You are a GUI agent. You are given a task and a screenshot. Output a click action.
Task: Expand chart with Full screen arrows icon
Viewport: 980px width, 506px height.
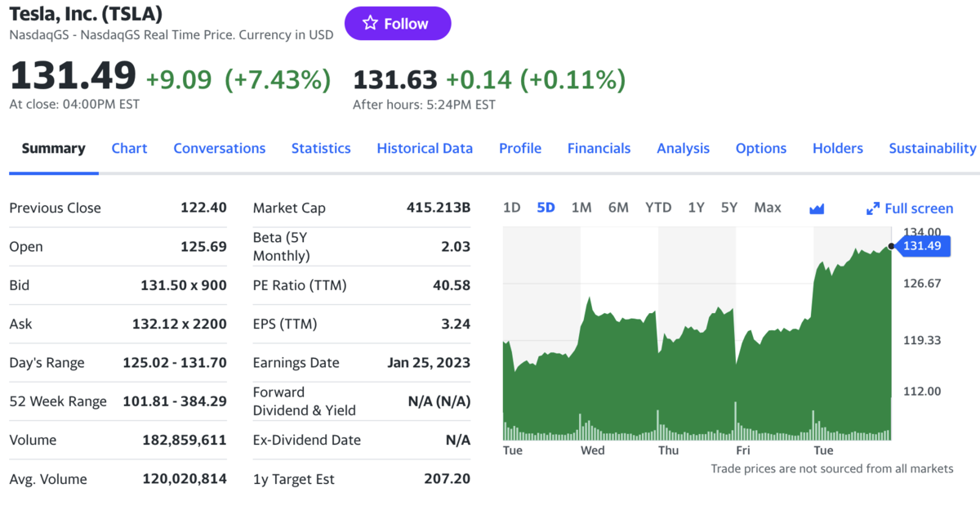(x=873, y=208)
